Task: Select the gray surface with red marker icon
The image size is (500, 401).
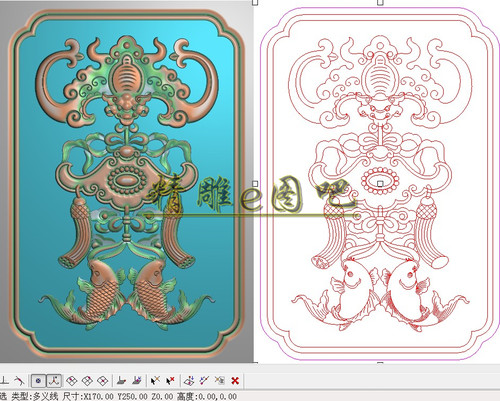Action: [122, 380]
